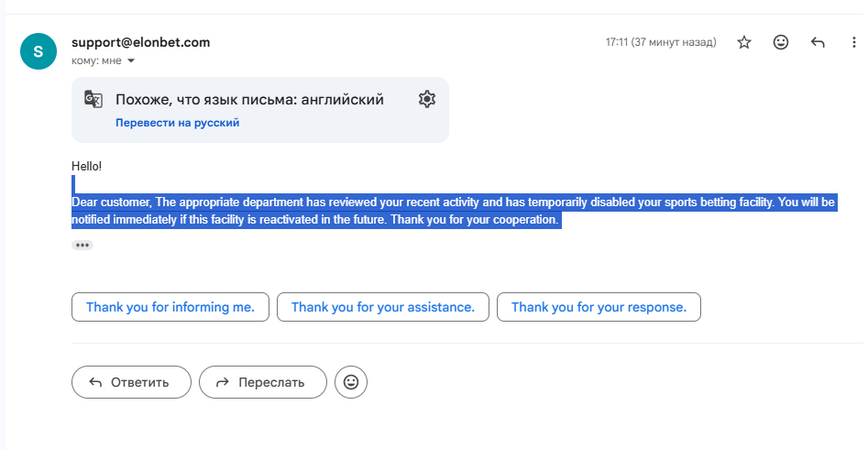Viewport: 868px width, 449px height.
Task: Click the round smiley button next to Переслать
Action: pos(351,382)
